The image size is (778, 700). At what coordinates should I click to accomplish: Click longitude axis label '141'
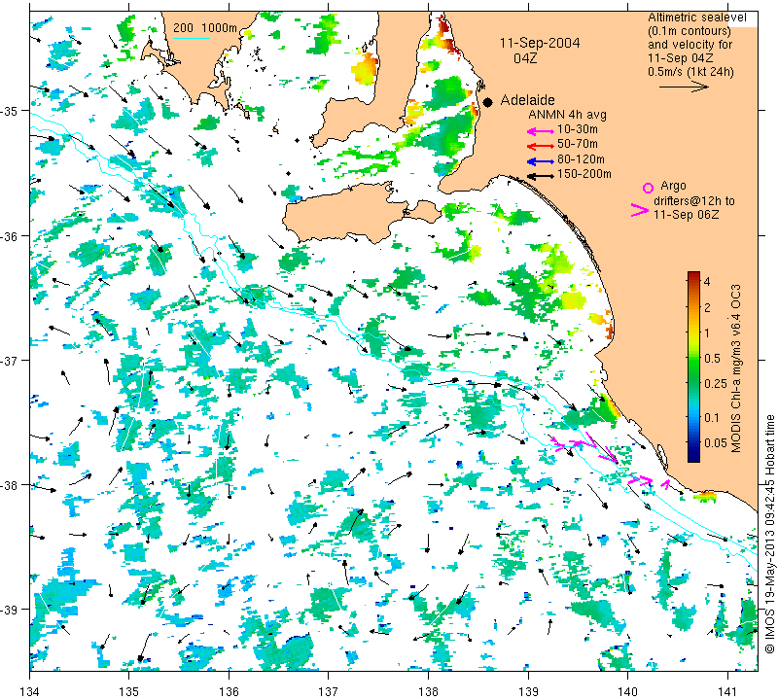(x=727, y=690)
